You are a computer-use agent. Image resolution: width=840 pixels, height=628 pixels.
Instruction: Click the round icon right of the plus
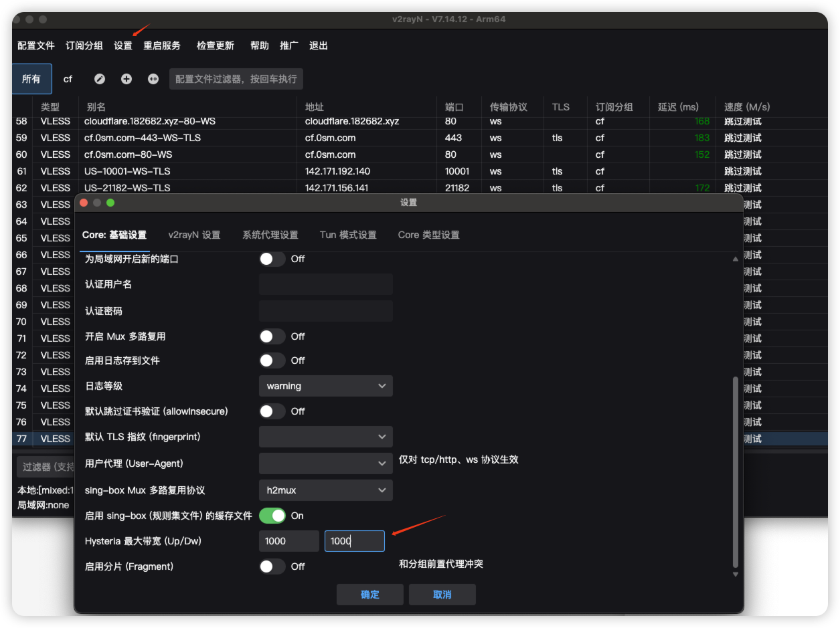pos(153,79)
